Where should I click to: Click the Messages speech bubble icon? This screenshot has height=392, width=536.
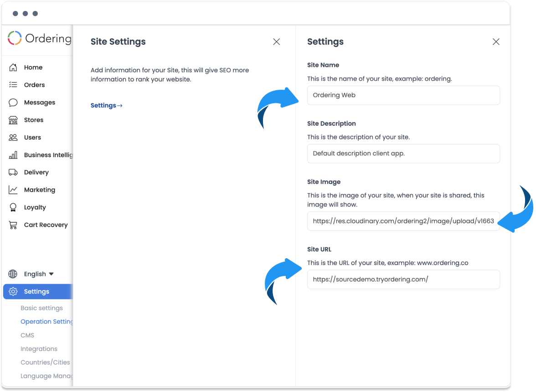click(x=13, y=102)
